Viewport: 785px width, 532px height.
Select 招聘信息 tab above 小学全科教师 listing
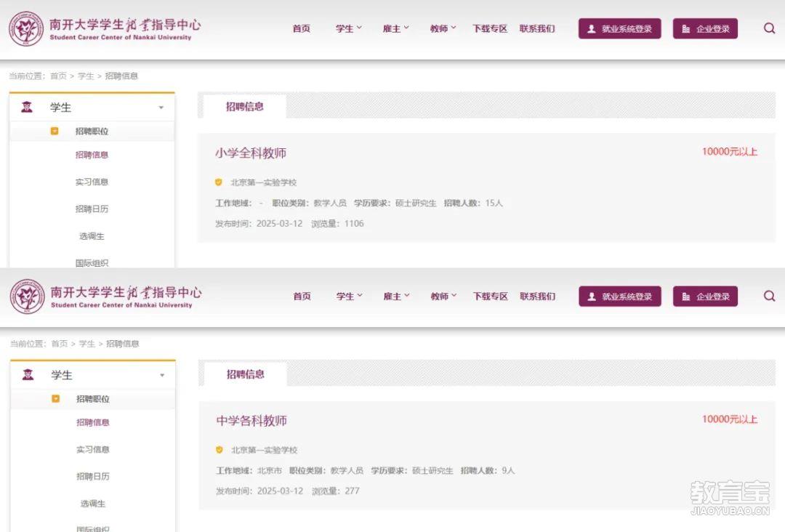tap(245, 107)
